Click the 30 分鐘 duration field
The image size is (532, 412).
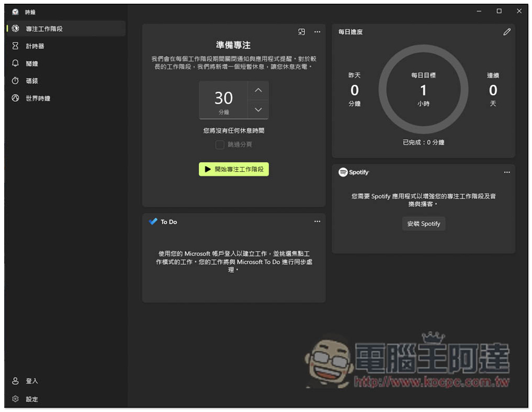(x=223, y=100)
